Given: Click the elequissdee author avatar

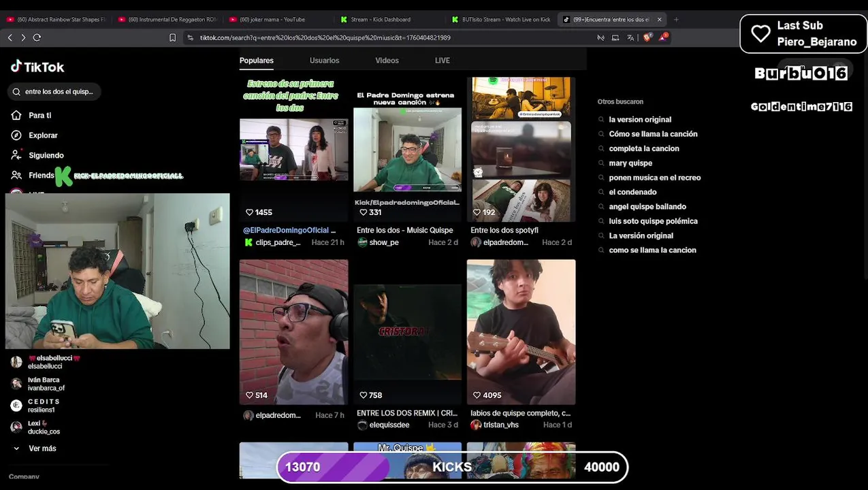Looking at the screenshot, I should pyautogui.click(x=362, y=425).
